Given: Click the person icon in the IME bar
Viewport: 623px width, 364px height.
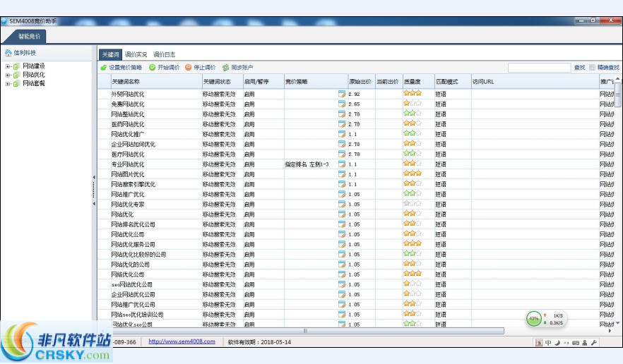Looking at the screenshot, I should (584, 343).
